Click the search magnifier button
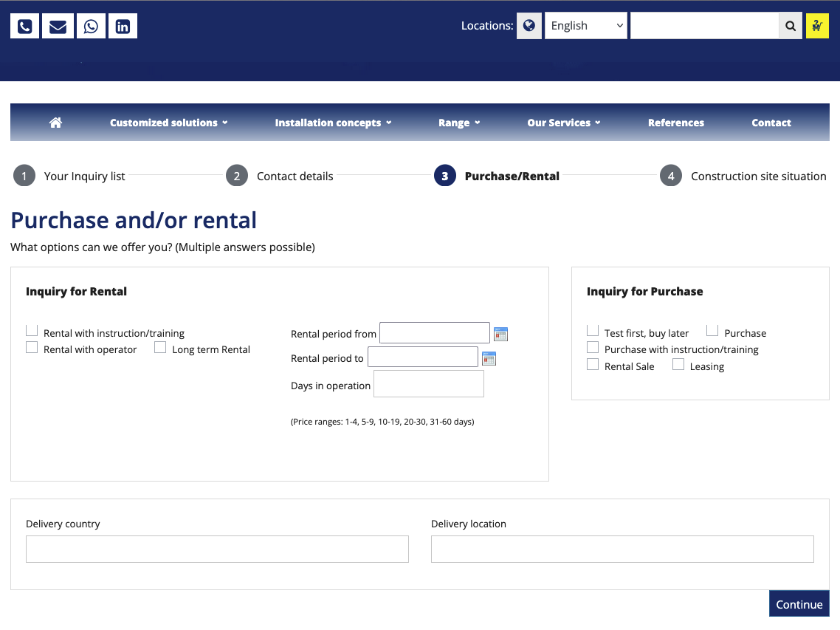 790,26
